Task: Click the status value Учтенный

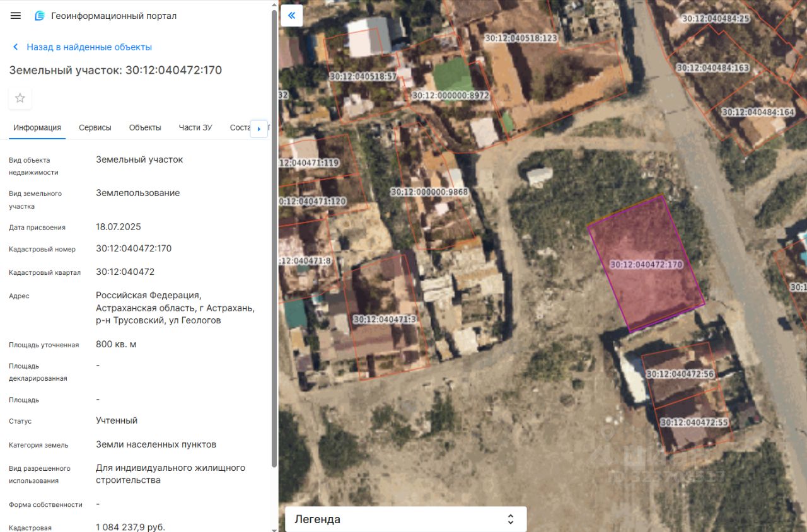Action: tap(117, 420)
